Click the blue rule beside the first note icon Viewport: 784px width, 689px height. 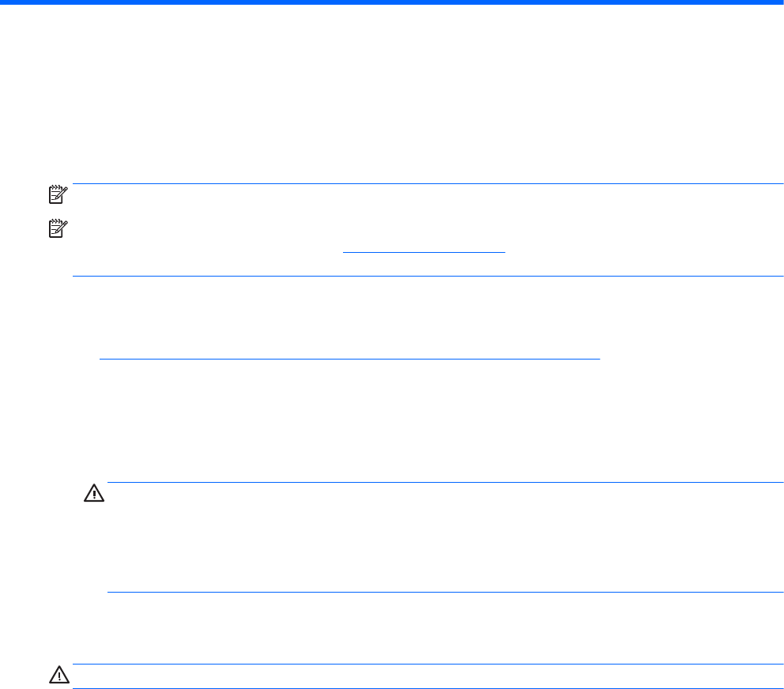click(x=427, y=185)
